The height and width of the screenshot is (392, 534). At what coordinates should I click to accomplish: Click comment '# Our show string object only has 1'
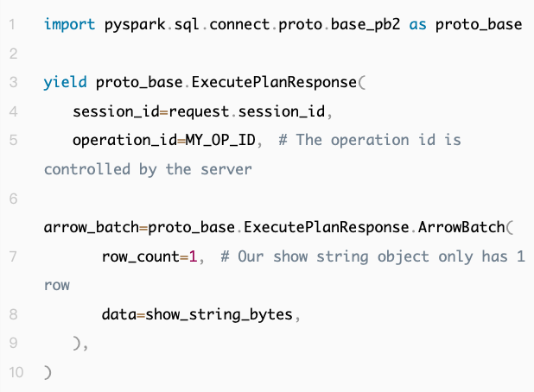(373, 256)
